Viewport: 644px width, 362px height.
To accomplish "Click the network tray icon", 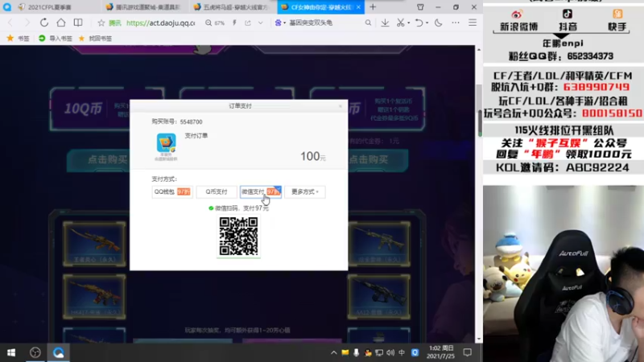I will coord(379,352).
